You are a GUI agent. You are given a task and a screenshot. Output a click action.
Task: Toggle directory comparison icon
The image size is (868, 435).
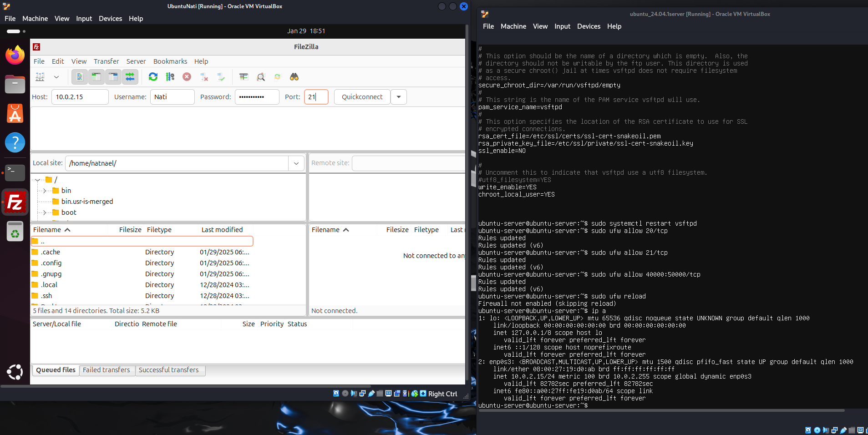pos(260,77)
